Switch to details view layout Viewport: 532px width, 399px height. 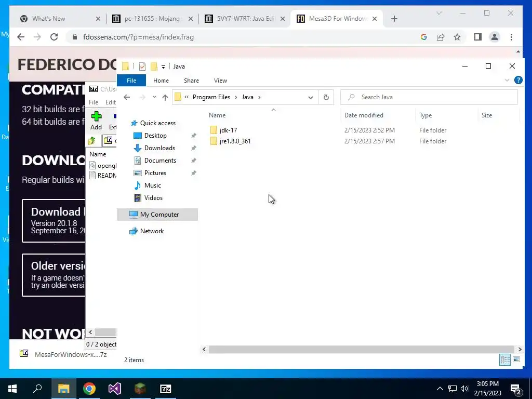(505, 360)
